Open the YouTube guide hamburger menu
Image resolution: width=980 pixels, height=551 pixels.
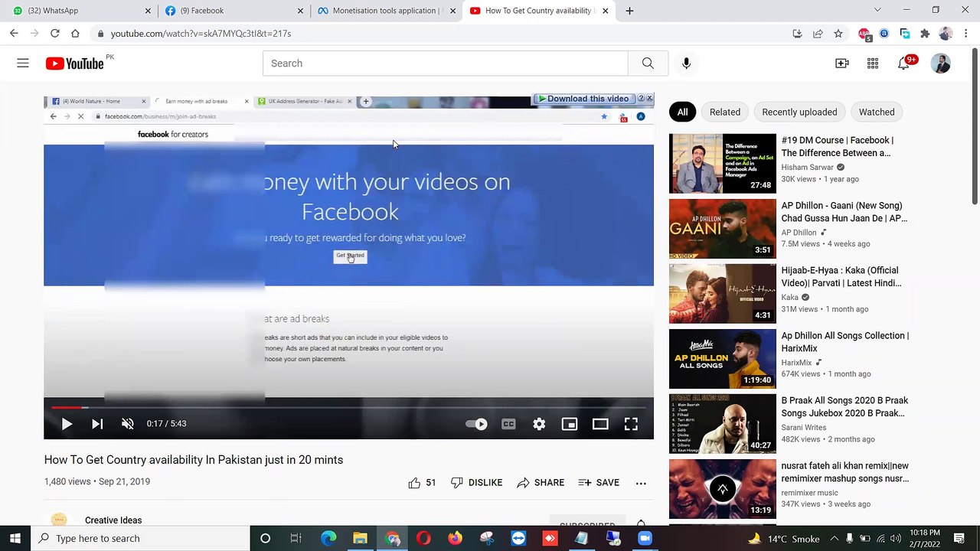pos(23,64)
